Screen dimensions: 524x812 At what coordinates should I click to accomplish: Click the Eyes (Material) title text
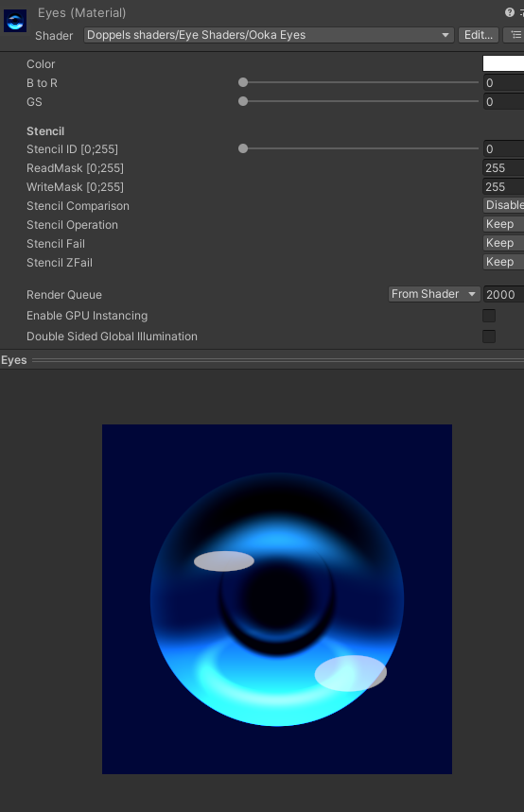tap(82, 13)
